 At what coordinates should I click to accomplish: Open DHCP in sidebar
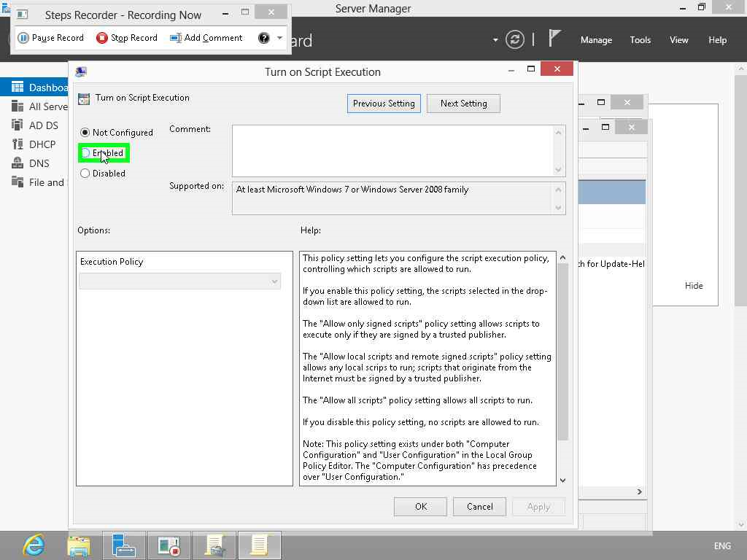(34, 144)
